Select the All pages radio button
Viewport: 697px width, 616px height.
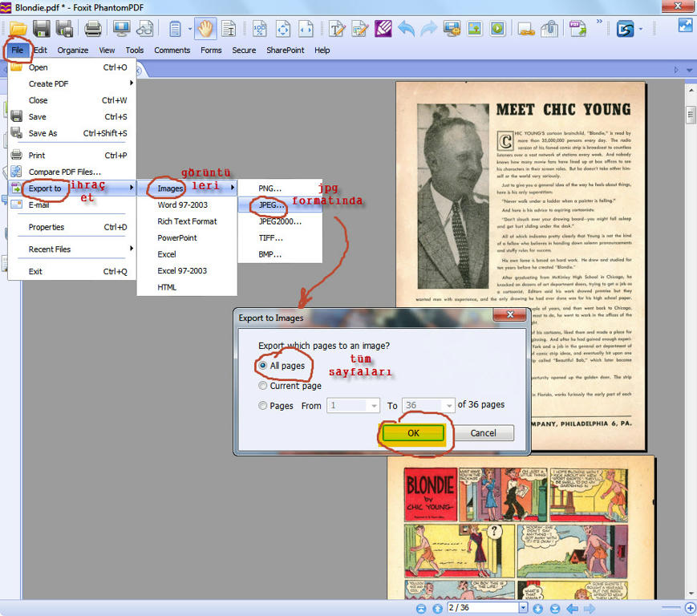click(x=263, y=366)
